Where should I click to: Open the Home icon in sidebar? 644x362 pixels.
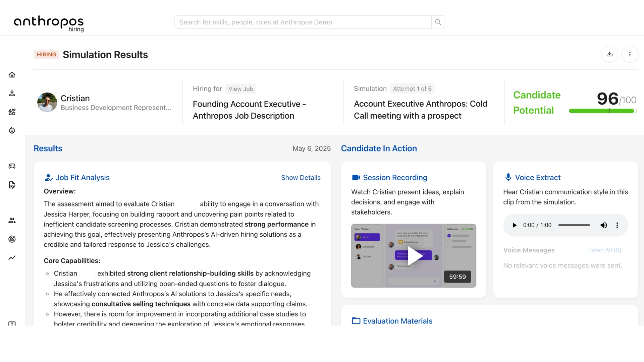[x=12, y=75]
